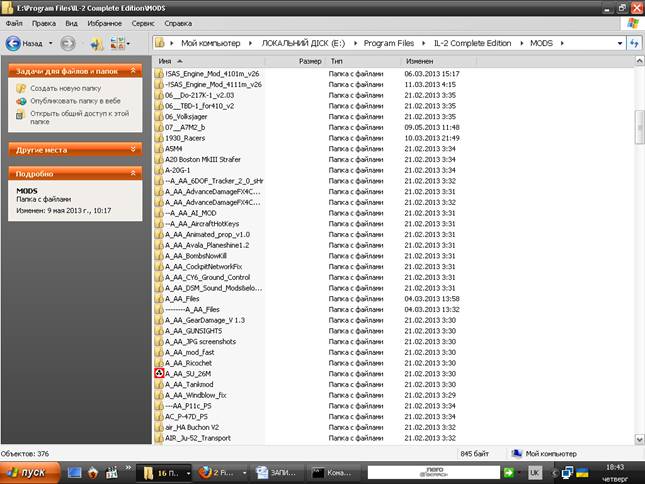This screenshot has width=645, height=484.
Task: Expand arrow after MODS in breadcrumb
Action: [562, 43]
